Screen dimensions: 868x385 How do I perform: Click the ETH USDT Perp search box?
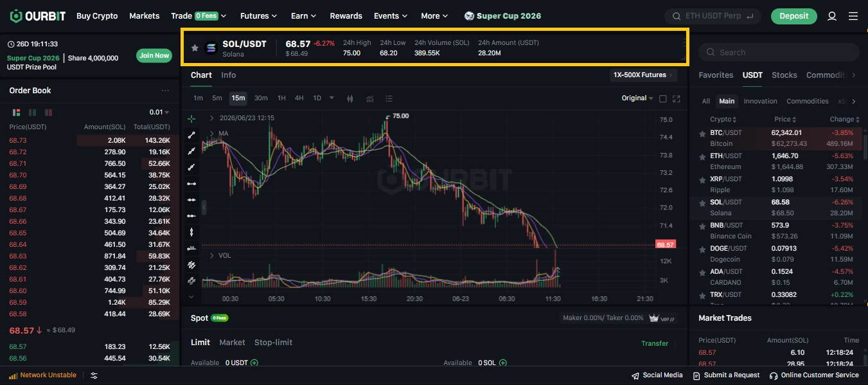[713, 16]
